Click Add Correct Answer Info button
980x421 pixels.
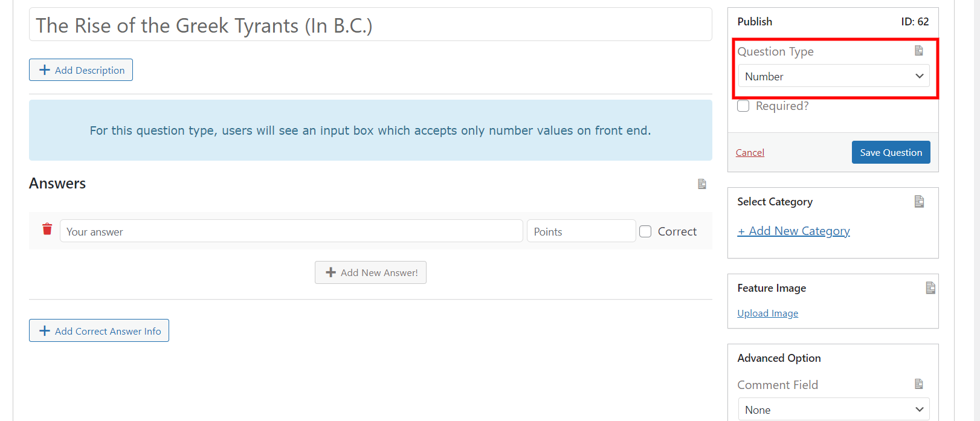coord(99,331)
